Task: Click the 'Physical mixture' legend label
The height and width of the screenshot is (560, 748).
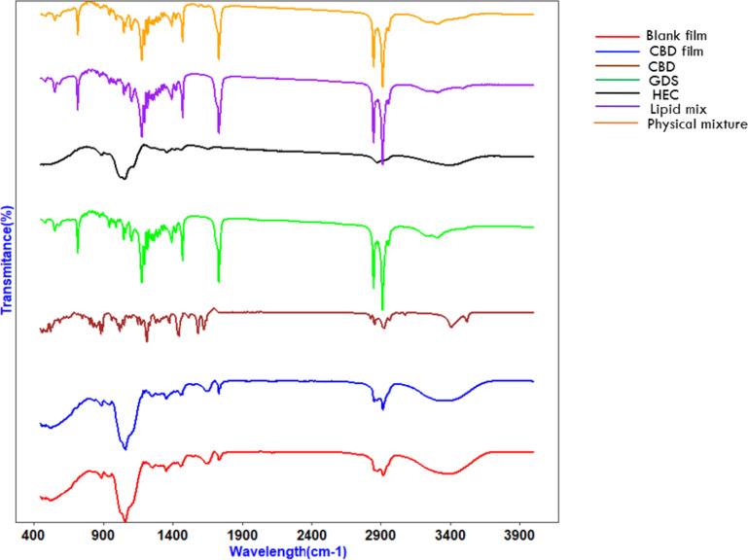Action: pyautogui.click(x=697, y=124)
